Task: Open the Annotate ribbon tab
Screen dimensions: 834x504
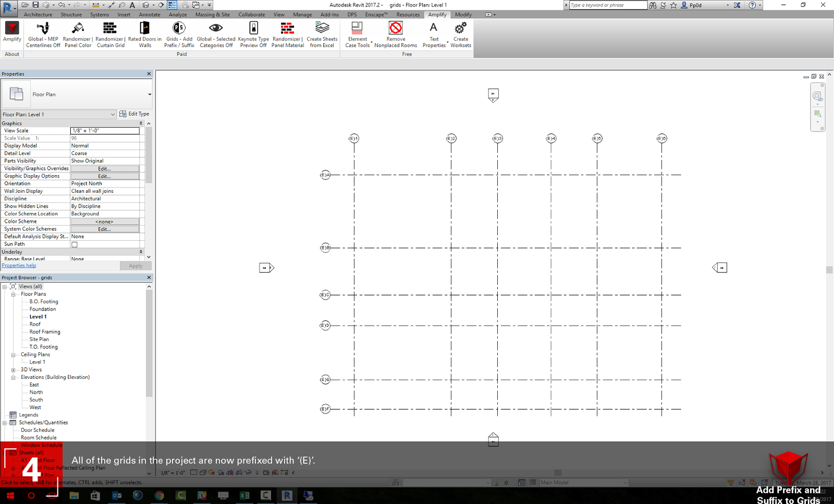Action: 150,15
